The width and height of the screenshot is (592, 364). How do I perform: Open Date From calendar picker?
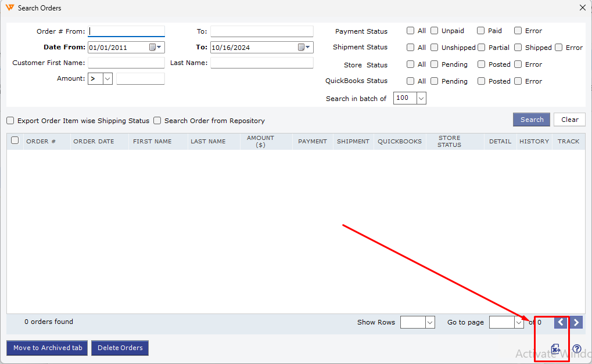click(155, 47)
